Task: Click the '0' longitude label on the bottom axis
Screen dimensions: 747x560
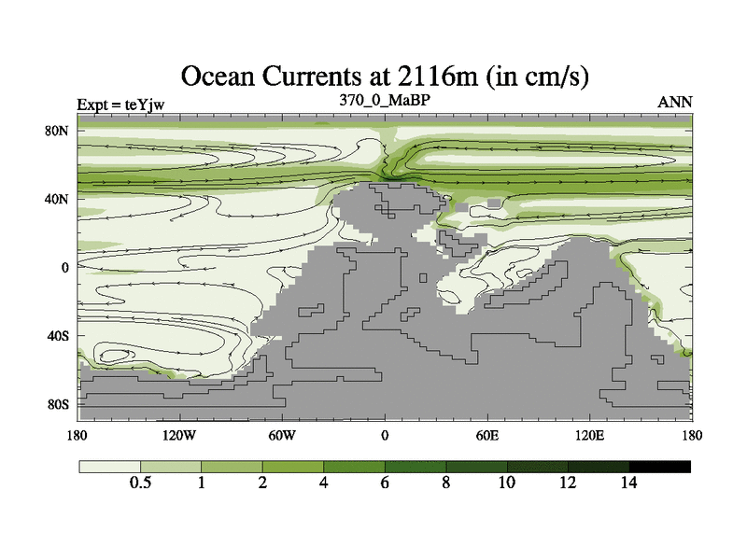Action: click(385, 436)
